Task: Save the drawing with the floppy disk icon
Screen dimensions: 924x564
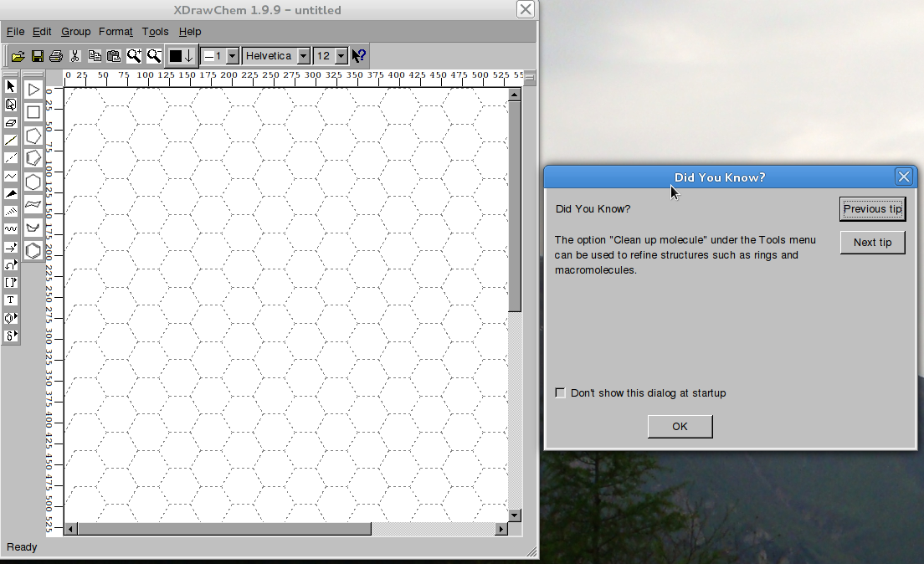Action: 37,56
